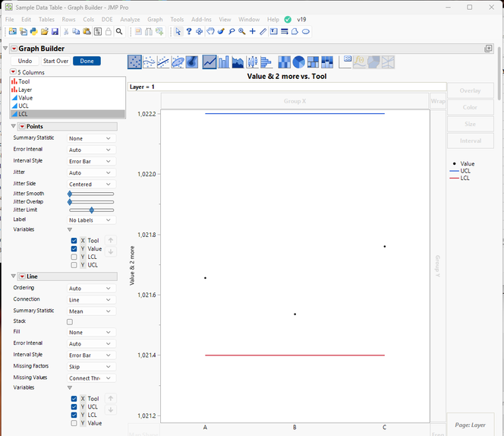Open the Points Summary Statistic dropdown
Viewport: 504px width, 436px height.
point(90,138)
